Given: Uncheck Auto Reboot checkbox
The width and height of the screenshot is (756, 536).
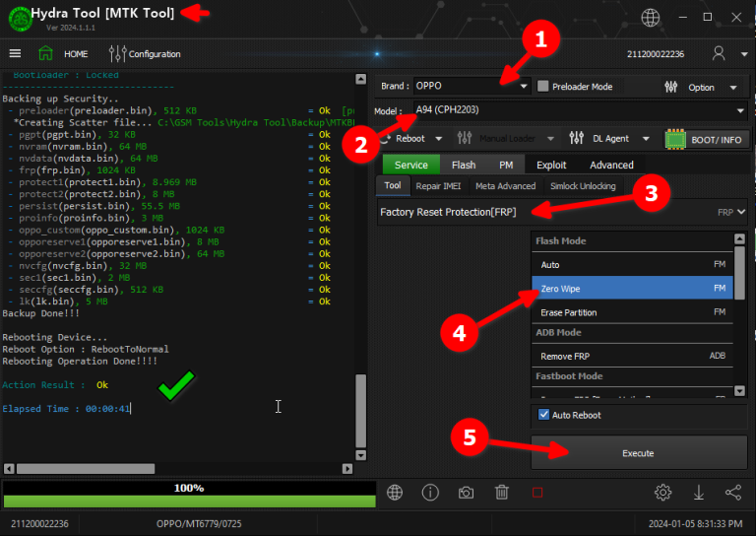Looking at the screenshot, I should tap(543, 415).
